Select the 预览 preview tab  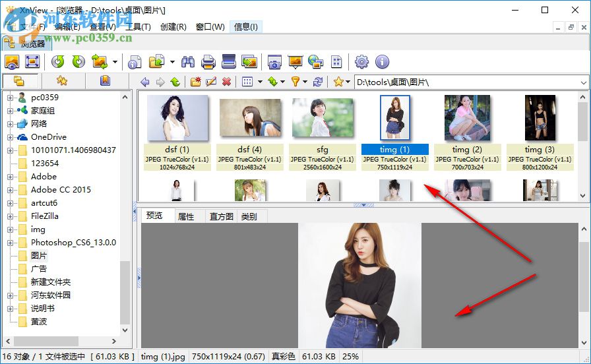click(154, 216)
